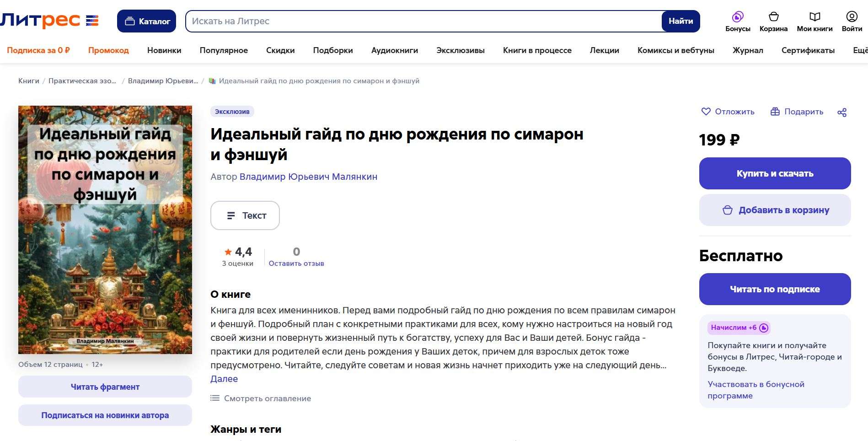Image resolution: width=868 pixels, height=441 pixels.
Task: Open the Скидки menu item
Action: pyautogui.click(x=280, y=50)
